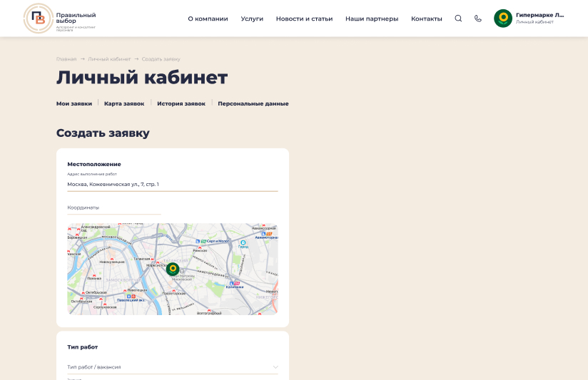Click Личный кабинет breadcrumb link
This screenshot has height=380, width=588.
click(x=109, y=59)
